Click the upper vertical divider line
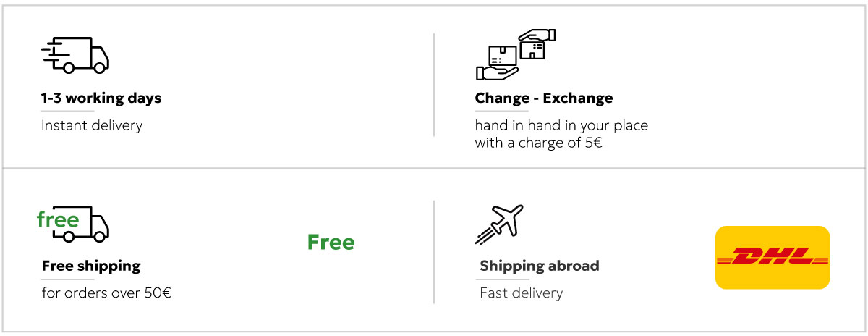The height and width of the screenshot is (336, 868). (x=434, y=84)
